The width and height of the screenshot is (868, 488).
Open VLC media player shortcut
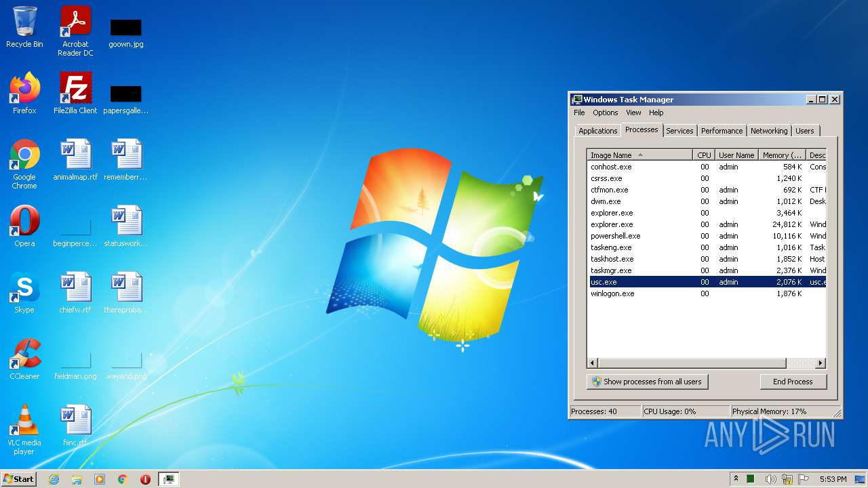(x=24, y=430)
